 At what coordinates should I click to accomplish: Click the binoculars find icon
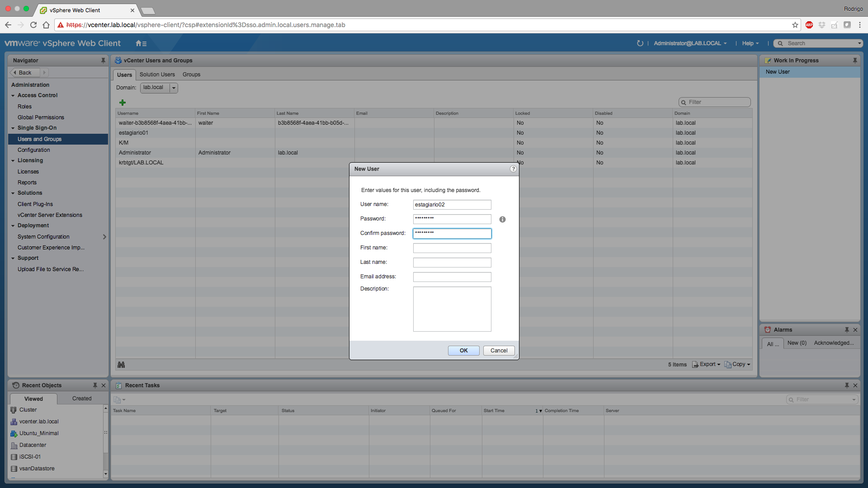tap(121, 365)
